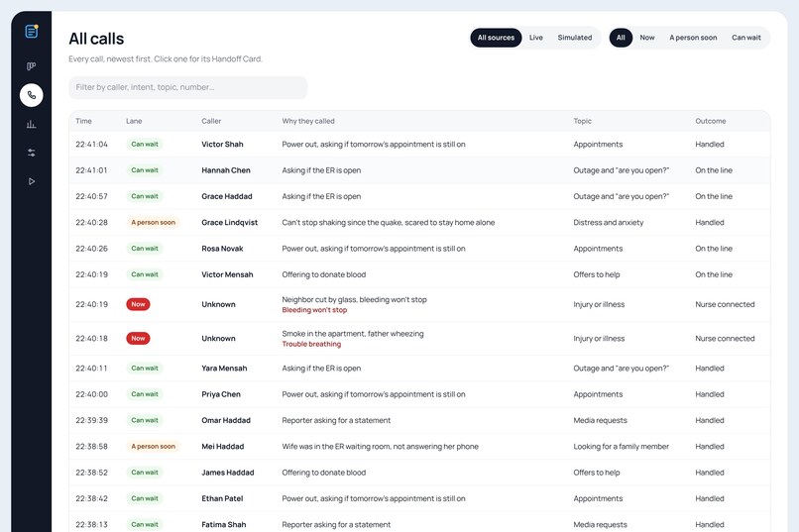The width and height of the screenshot is (799, 532).
Task: Click the Outcome column header
Action: click(x=711, y=121)
